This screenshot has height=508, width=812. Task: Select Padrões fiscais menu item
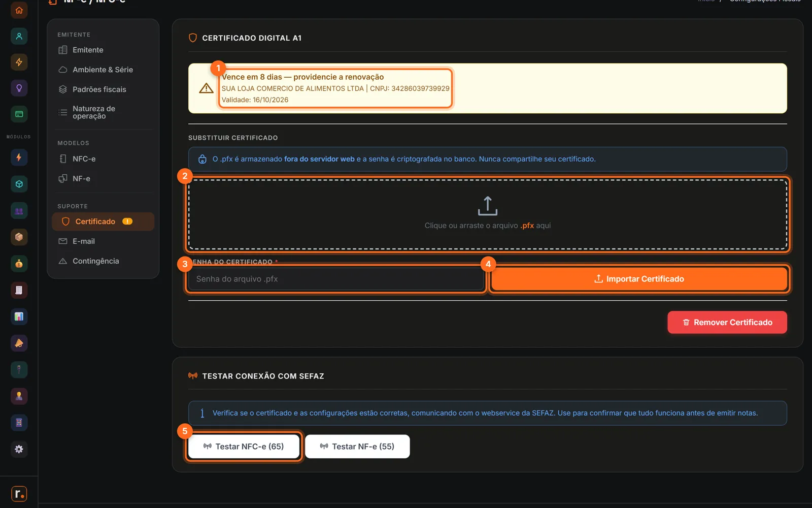click(103, 89)
